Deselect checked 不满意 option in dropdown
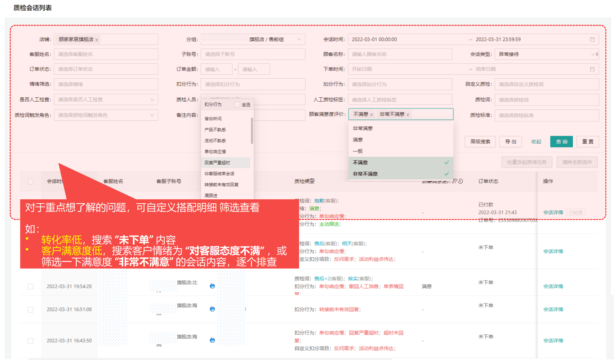The height and width of the screenshot is (364, 614). [401, 163]
